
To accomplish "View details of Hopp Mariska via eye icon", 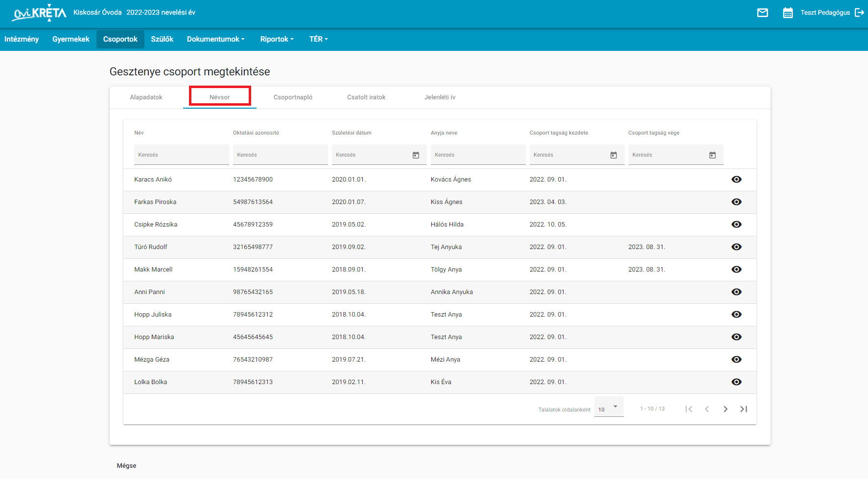I will click(x=736, y=337).
